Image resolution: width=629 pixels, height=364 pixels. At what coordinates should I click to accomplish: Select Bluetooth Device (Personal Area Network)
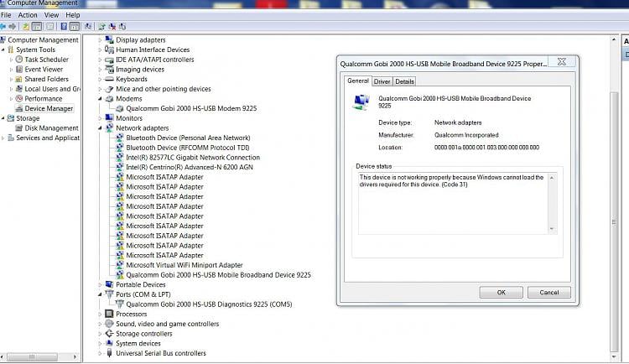[x=188, y=138]
